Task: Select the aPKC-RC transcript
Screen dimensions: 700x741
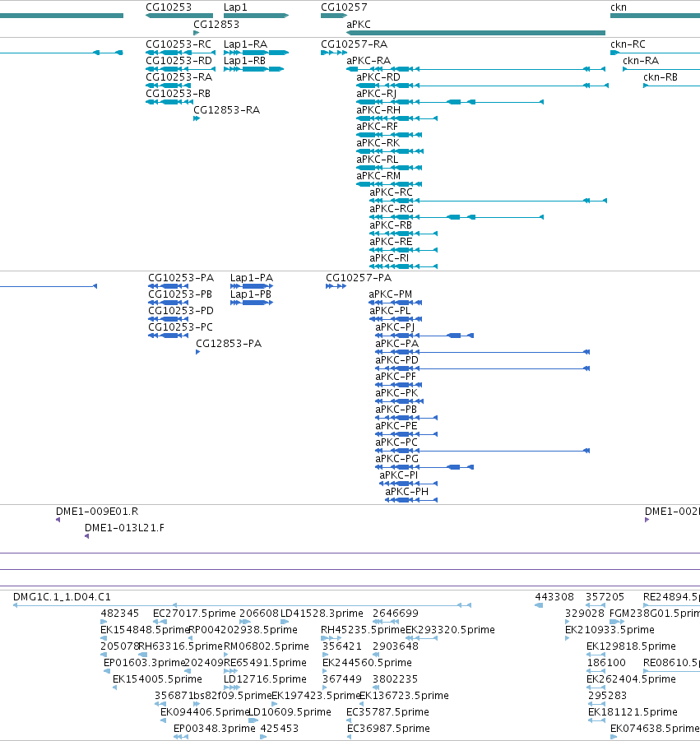Action: [488, 201]
